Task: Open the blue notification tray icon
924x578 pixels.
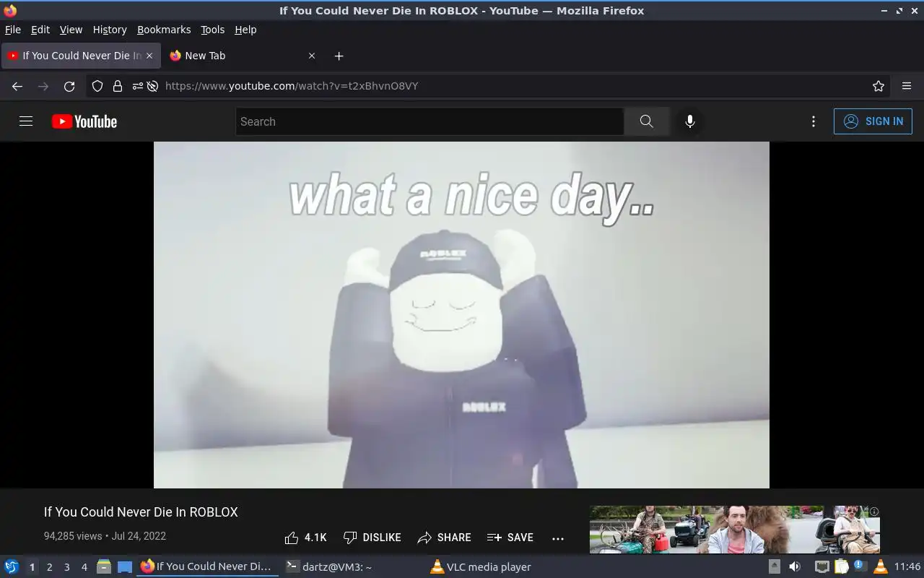Action: (x=860, y=566)
